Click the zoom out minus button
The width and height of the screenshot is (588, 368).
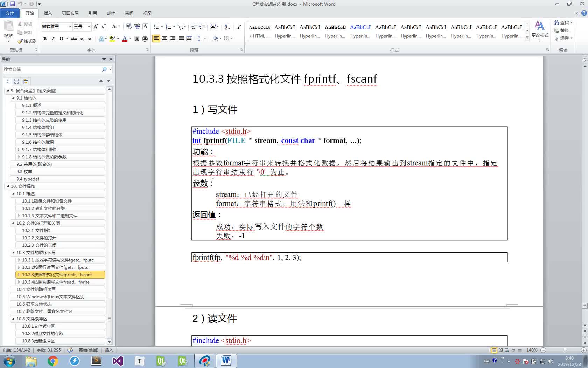coord(543,350)
